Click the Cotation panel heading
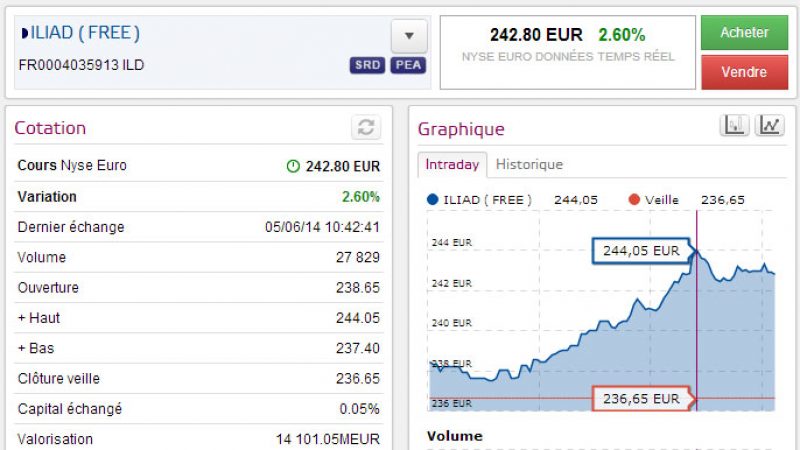The width and height of the screenshot is (800, 450). click(x=50, y=128)
